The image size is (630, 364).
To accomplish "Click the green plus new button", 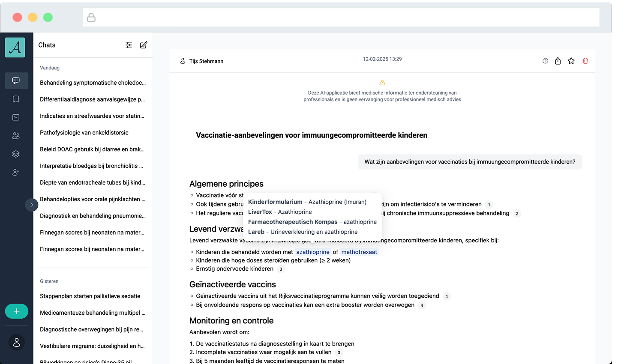I will (x=17, y=311).
